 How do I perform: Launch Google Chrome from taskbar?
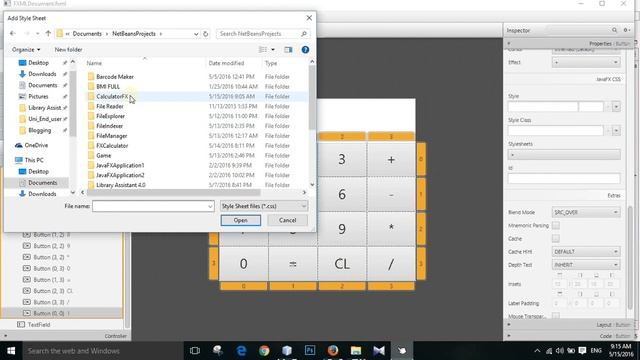click(x=264, y=351)
